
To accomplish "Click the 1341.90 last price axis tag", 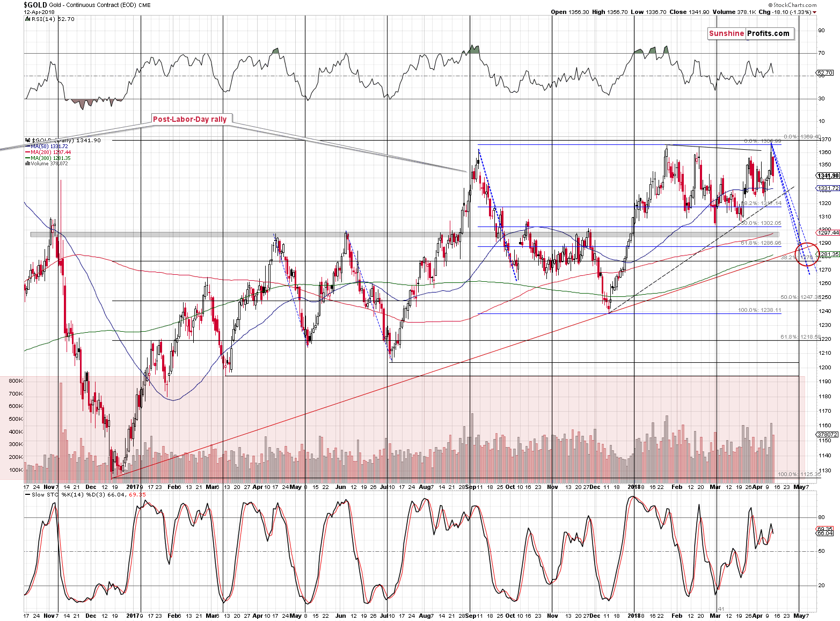I will click(829, 176).
